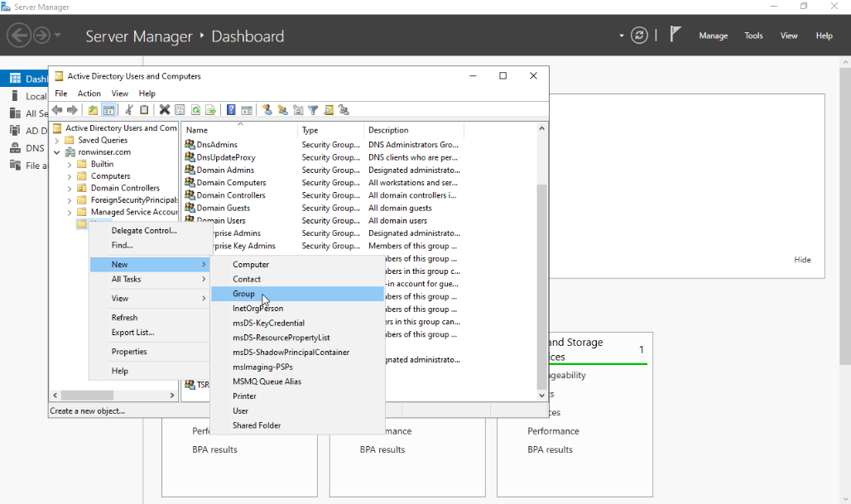Image resolution: width=851 pixels, height=504 pixels.
Task: Click the Filter funnel toolbar icon
Action: pos(313,110)
